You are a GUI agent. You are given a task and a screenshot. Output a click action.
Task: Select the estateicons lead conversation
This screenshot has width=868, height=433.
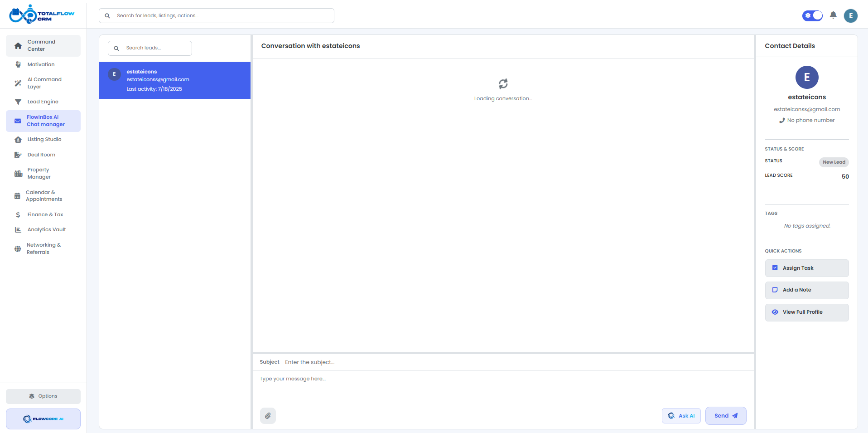(175, 80)
